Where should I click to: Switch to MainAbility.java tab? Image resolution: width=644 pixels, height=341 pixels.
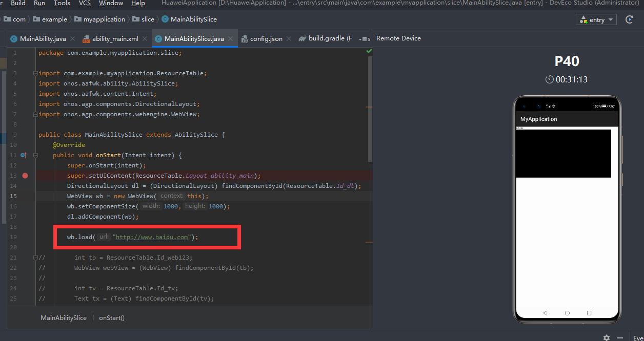click(43, 38)
